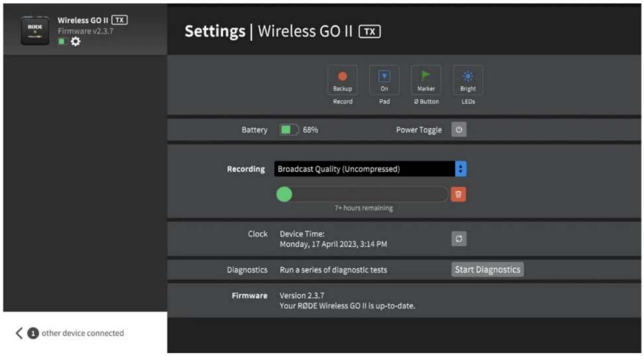Click Start Diagnostics
Viewport: 644px width, 356px height.
pyautogui.click(x=487, y=270)
